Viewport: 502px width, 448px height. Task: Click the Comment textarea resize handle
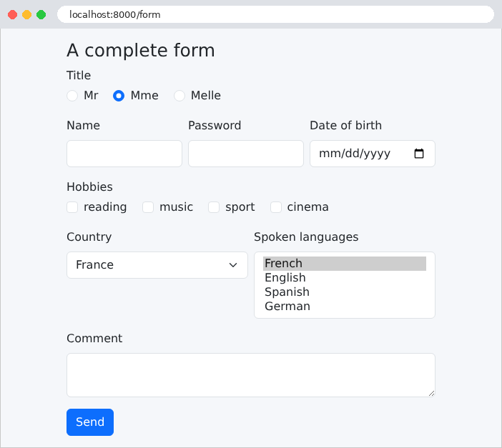click(x=432, y=393)
